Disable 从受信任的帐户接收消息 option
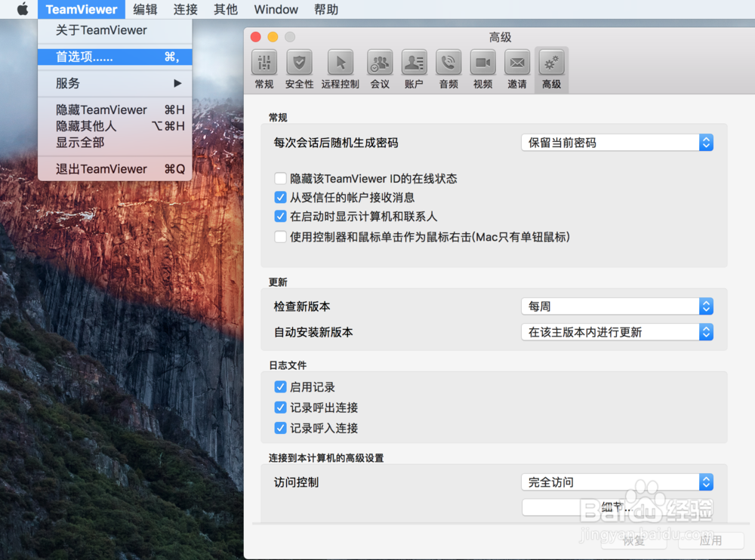The width and height of the screenshot is (755, 560). [281, 197]
